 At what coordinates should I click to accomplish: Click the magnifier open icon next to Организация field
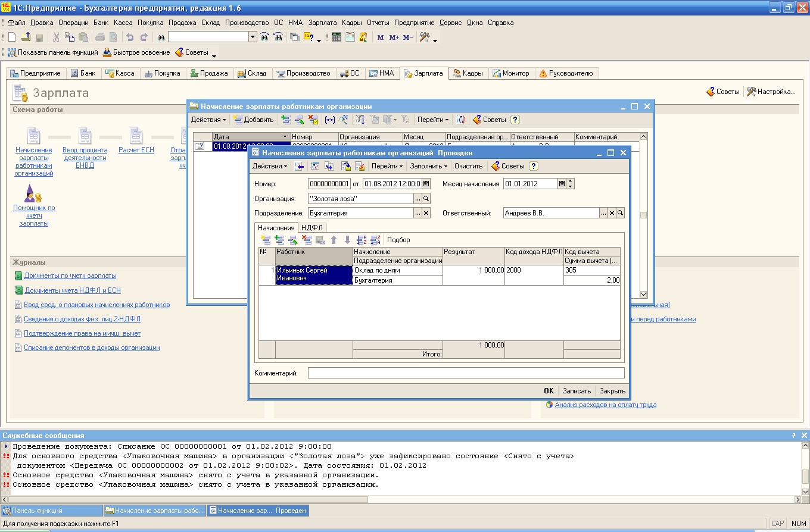426,199
